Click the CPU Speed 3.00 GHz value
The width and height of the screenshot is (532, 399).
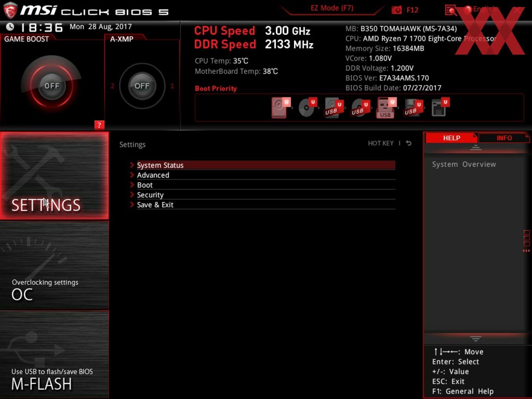pos(288,31)
